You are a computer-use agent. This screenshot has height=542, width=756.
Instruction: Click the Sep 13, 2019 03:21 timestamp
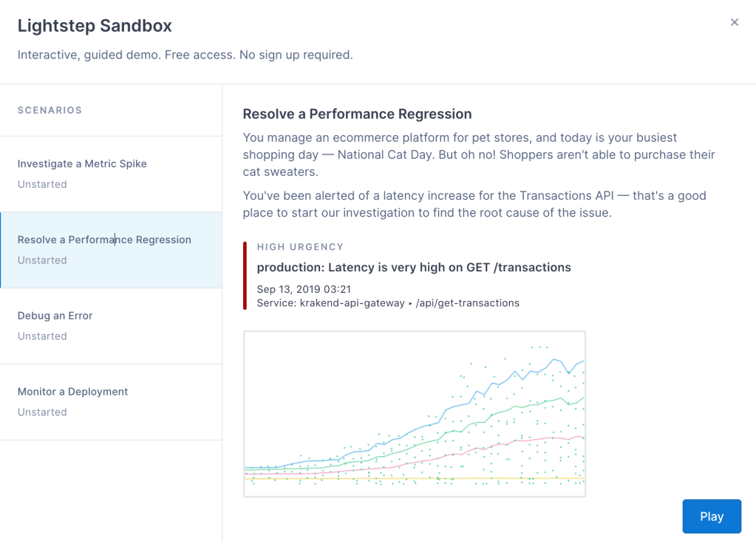point(304,289)
